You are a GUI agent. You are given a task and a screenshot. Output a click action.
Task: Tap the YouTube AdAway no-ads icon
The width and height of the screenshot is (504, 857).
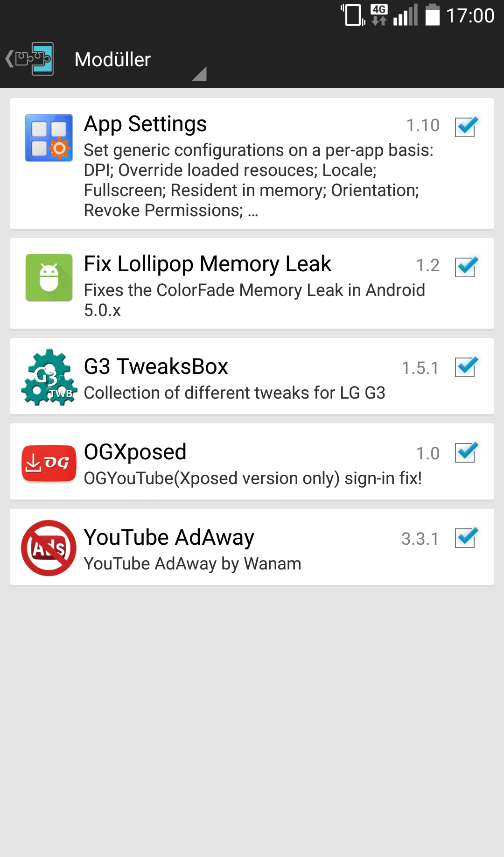(x=49, y=548)
